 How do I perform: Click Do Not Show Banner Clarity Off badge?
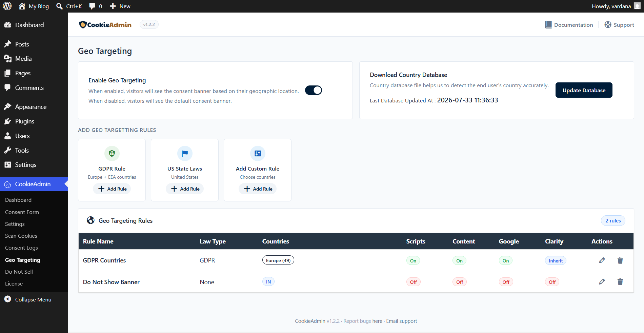(x=552, y=282)
